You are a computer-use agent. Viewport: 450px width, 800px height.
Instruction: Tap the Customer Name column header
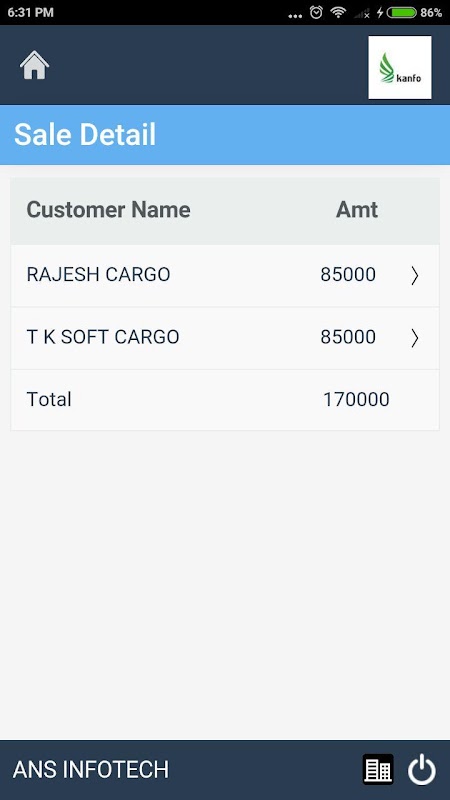coord(108,210)
